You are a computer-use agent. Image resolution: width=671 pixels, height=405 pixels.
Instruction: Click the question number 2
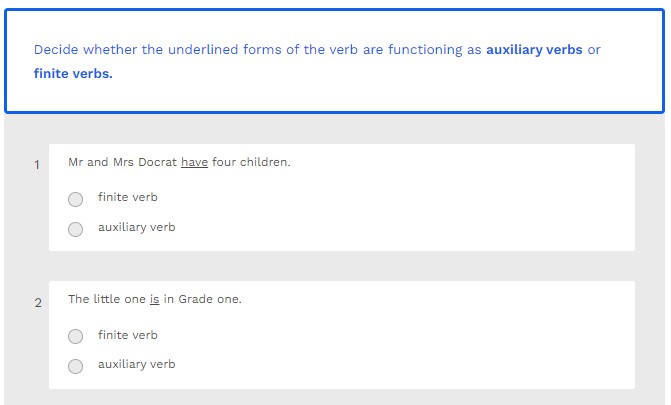click(x=38, y=303)
